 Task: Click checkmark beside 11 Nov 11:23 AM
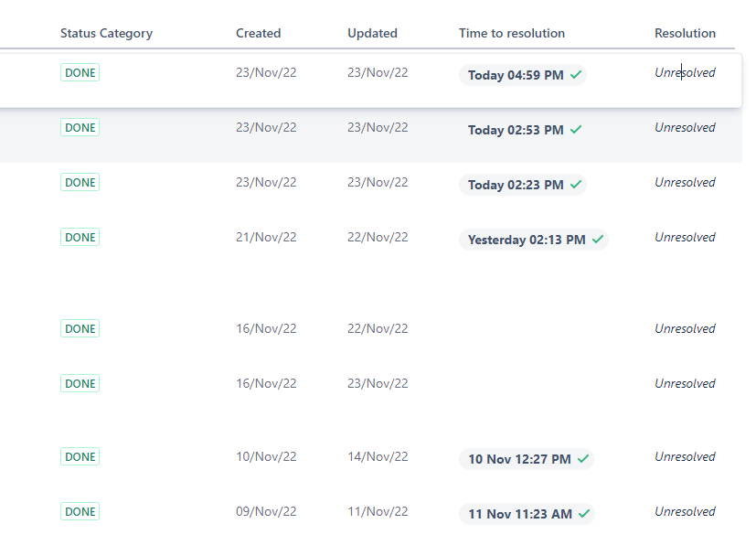[584, 514]
